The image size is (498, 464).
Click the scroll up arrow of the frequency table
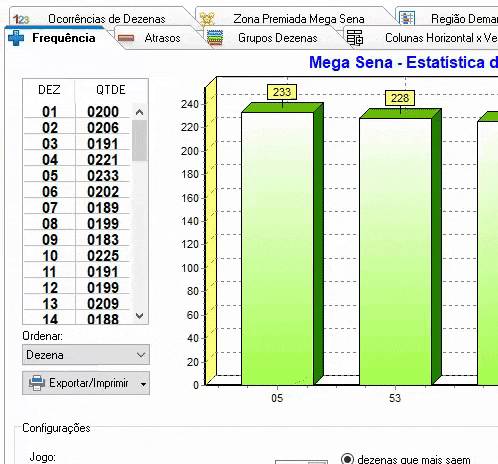(x=139, y=112)
